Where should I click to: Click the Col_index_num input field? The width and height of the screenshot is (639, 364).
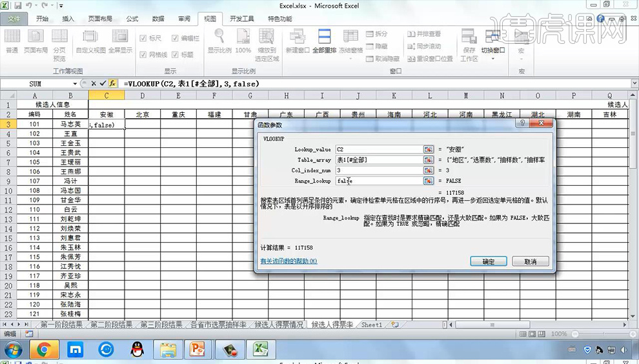pos(380,170)
